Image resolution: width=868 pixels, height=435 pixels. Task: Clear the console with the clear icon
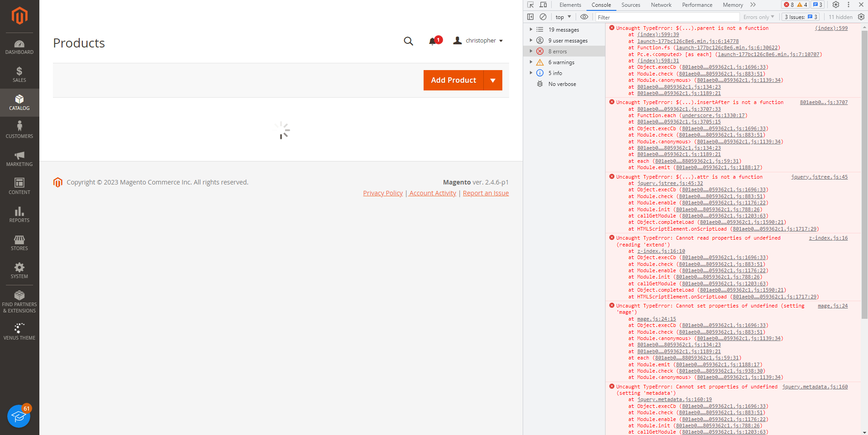pyautogui.click(x=543, y=17)
